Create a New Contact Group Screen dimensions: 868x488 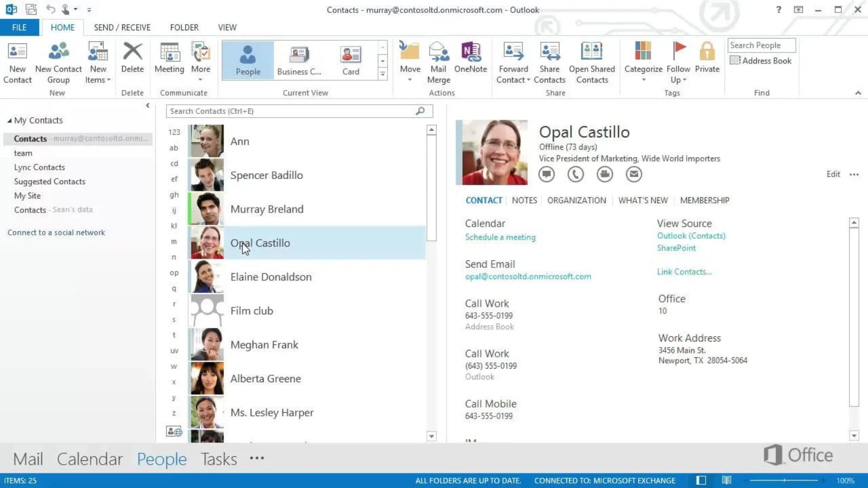(x=59, y=63)
